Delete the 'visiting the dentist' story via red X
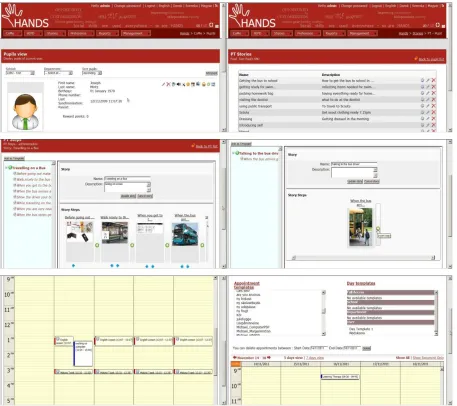Screen dimensions: 457x406 coord(433,100)
